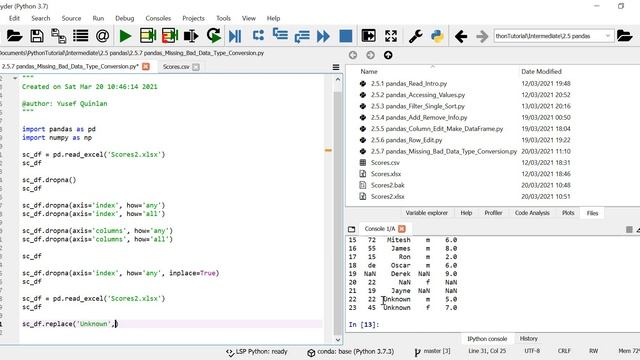Screen dimensions: 640x360
Task: Browse working directory with folder icon
Action: [624, 36]
